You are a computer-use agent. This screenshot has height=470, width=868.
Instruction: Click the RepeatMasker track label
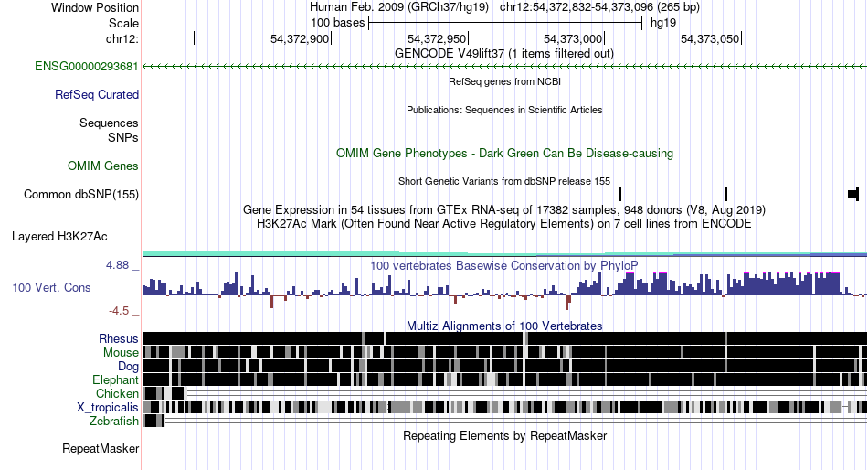(101, 448)
